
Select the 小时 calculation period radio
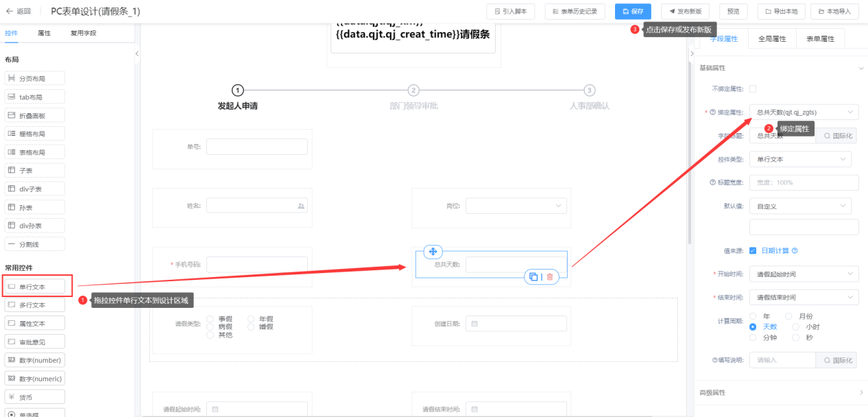click(795, 326)
